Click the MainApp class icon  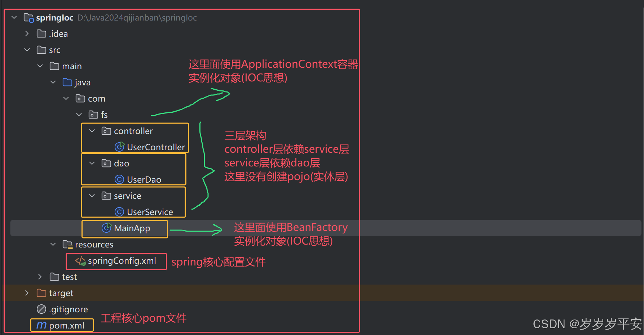coord(107,228)
